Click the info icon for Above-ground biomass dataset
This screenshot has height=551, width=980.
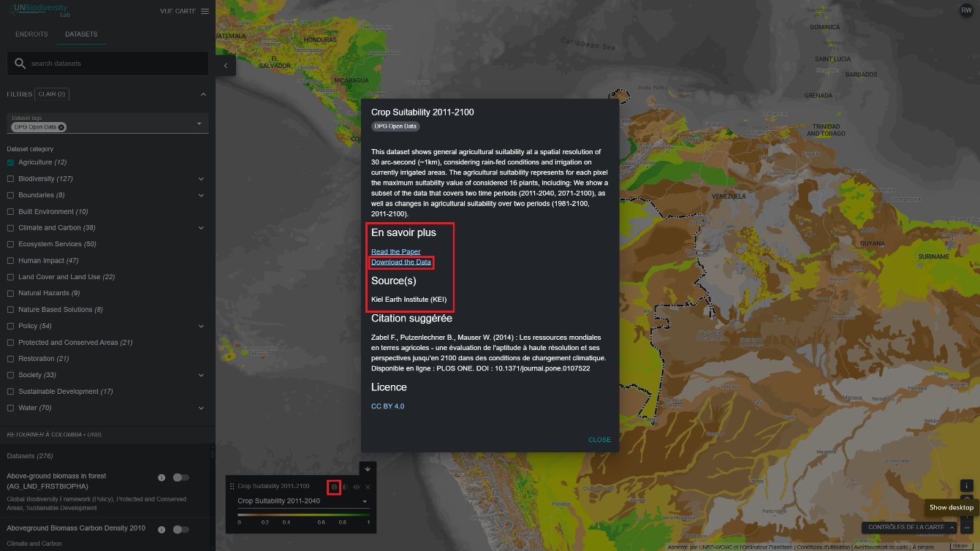pyautogui.click(x=162, y=477)
